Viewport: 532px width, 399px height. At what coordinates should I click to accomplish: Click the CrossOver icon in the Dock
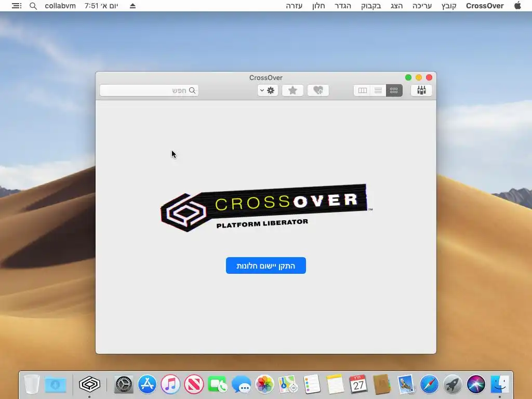[89, 384]
